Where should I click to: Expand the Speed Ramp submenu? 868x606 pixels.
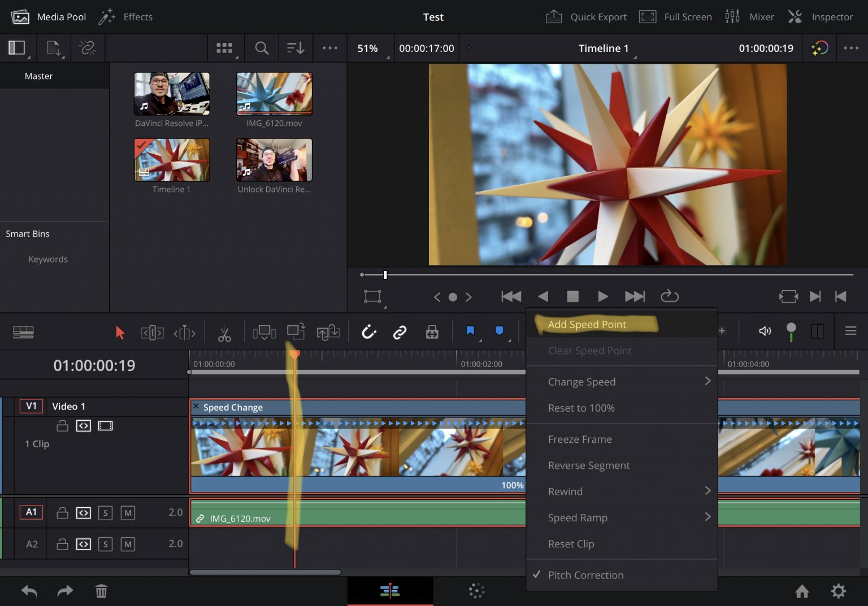(578, 517)
